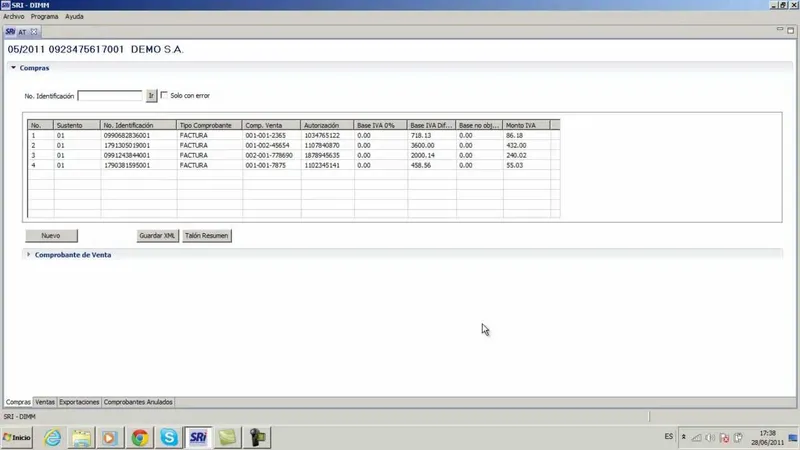The image size is (800, 450).
Task: Click the show desktop tray icon
Action: click(793, 437)
